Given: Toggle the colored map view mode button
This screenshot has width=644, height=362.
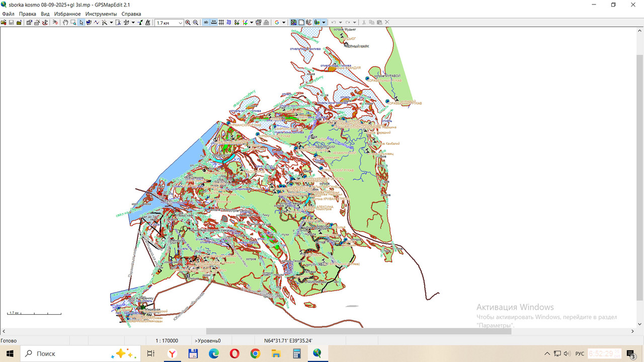Looking at the screenshot, I should [294, 23].
